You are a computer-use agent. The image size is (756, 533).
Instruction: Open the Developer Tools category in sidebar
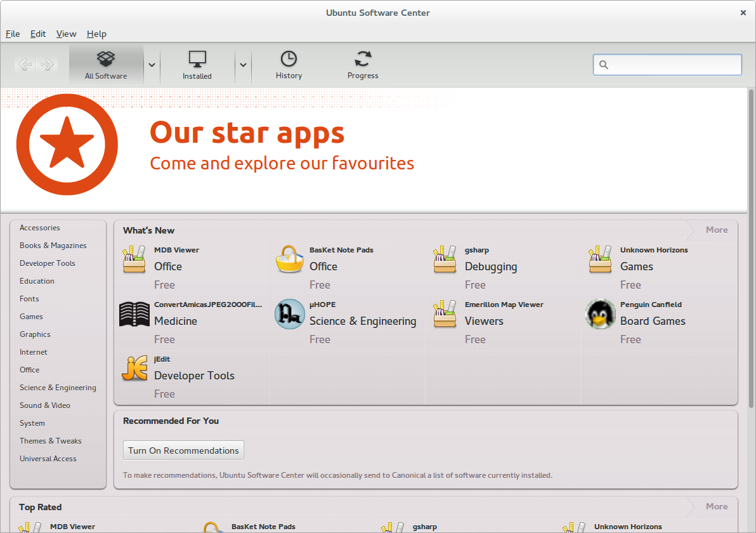pyautogui.click(x=47, y=263)
